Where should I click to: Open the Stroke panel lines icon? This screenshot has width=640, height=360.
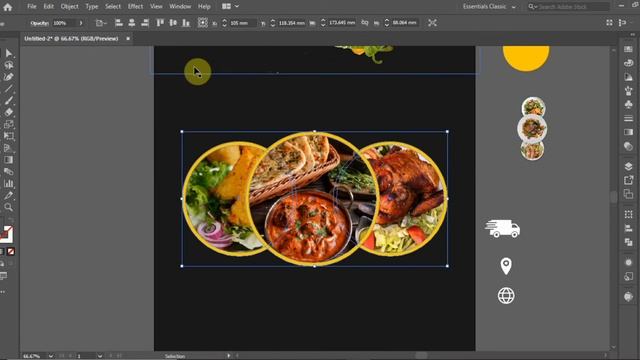(x=629, y=118)
